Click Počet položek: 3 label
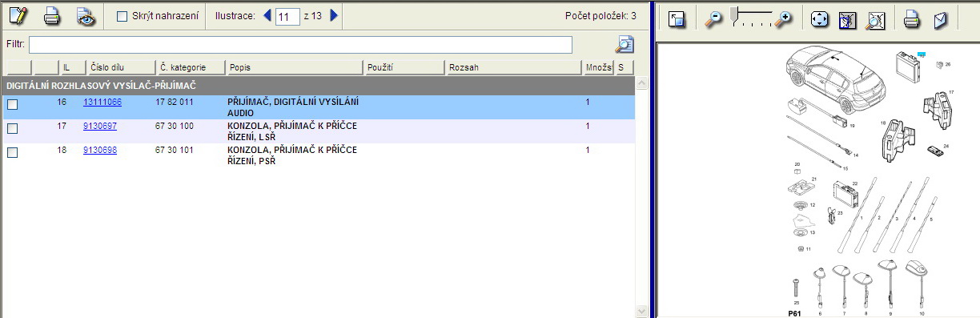The height and width of the screenshot is (318, 980). pyautogui.click(x=600, y=15)
